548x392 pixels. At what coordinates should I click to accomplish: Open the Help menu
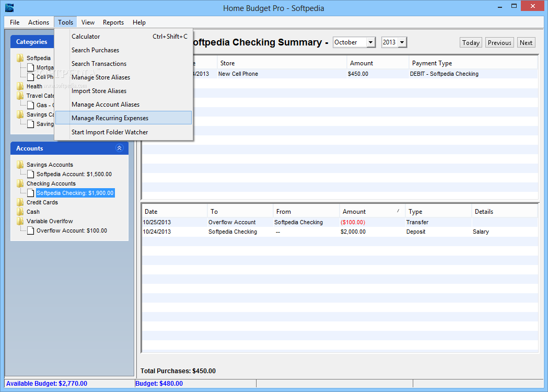[x=139, y=22]
